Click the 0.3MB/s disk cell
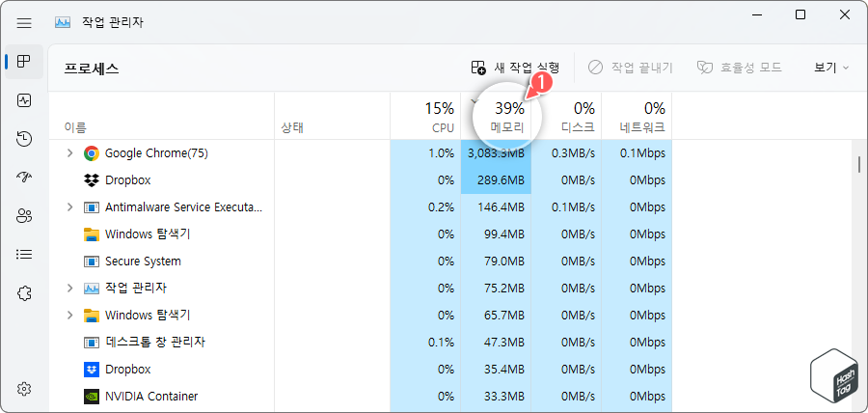This screenshot has height=413, width=868. click(x=566, y=153)
